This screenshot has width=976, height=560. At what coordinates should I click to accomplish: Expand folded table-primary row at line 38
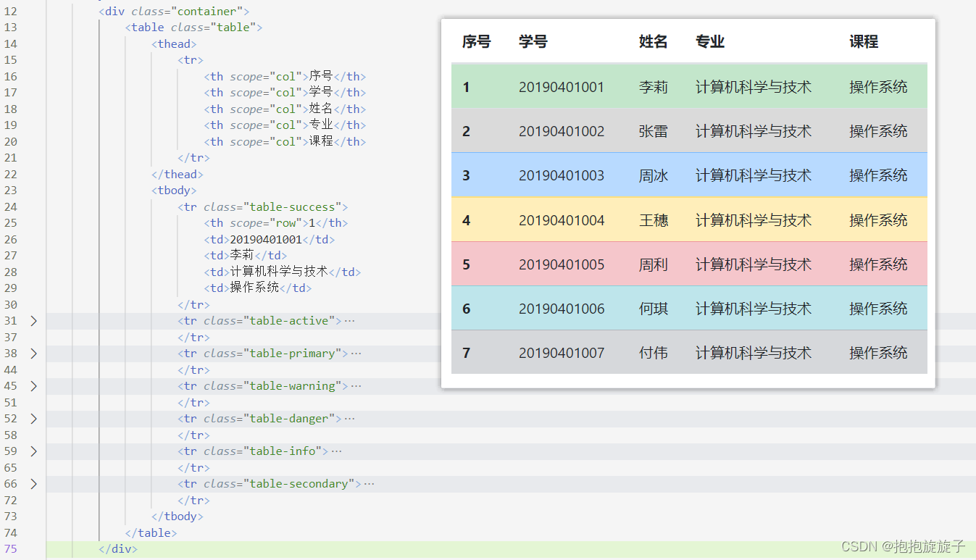click(x=33, y=354)
